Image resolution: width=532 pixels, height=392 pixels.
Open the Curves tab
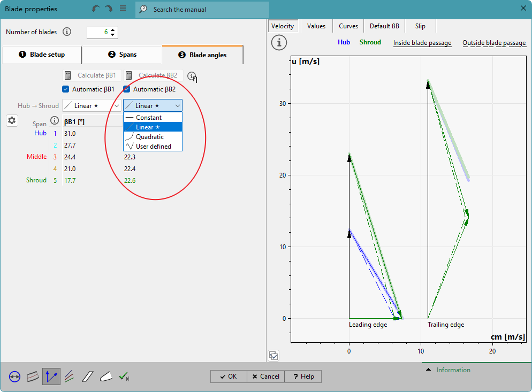tap(348, 26)
